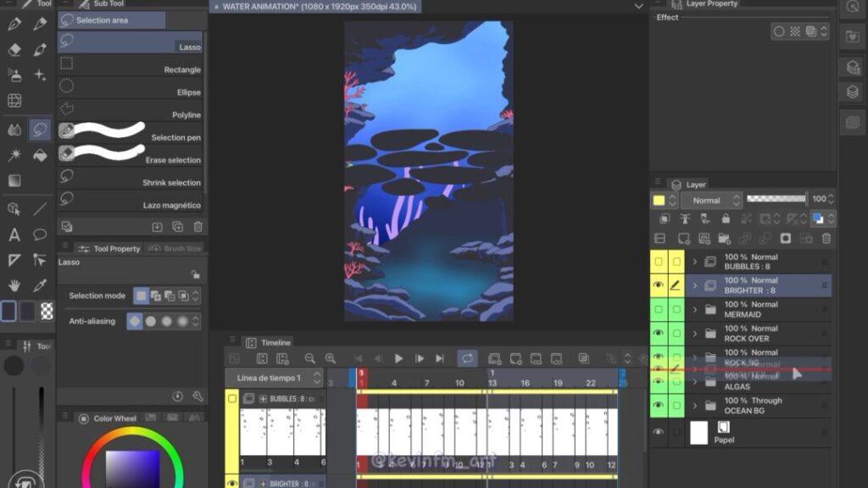Expand the ROCK OVER folder
This screenshot has height=488, width=868.
695,333
